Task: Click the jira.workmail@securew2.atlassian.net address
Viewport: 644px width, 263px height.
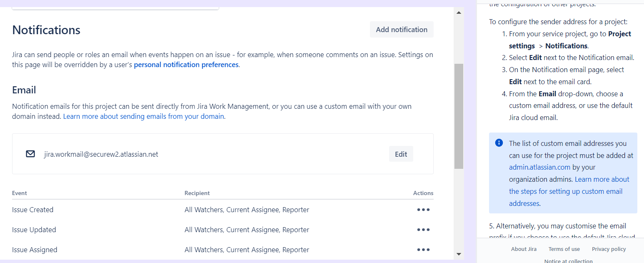Action: (101, 154)
